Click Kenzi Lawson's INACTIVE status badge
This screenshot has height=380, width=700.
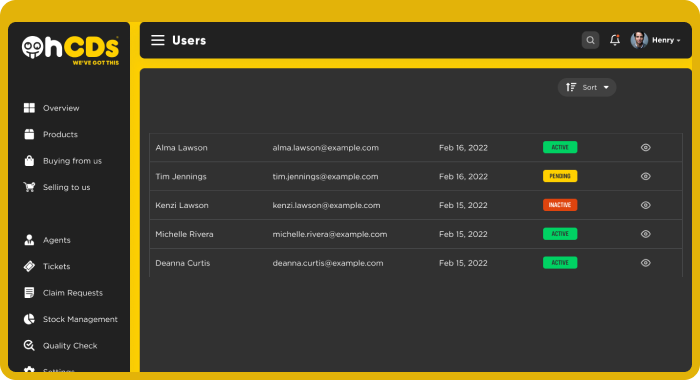coord(560,205)
